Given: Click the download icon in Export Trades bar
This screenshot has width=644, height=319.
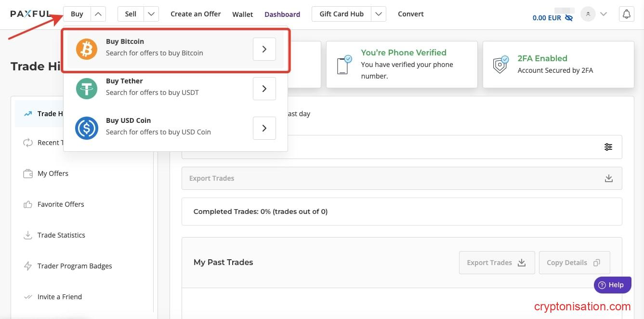Looking at the screenshot, I should tap(609, 178).
